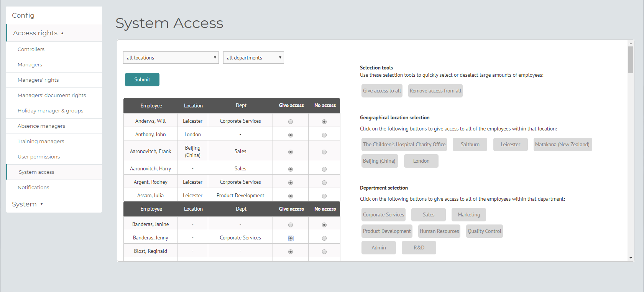Give access to Admin department
Image resolution: width=644 pixels, height=292 pixels.
379,247
